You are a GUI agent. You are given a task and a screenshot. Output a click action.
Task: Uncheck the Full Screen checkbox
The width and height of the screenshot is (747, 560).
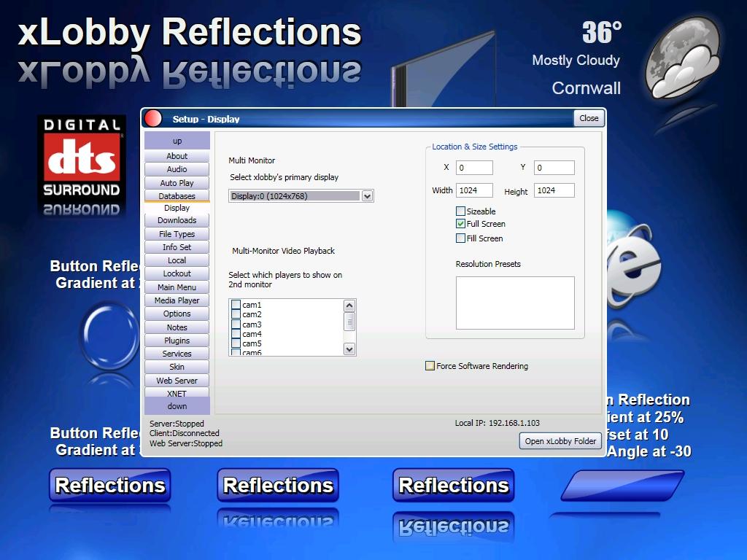click(x=461, y=224)
